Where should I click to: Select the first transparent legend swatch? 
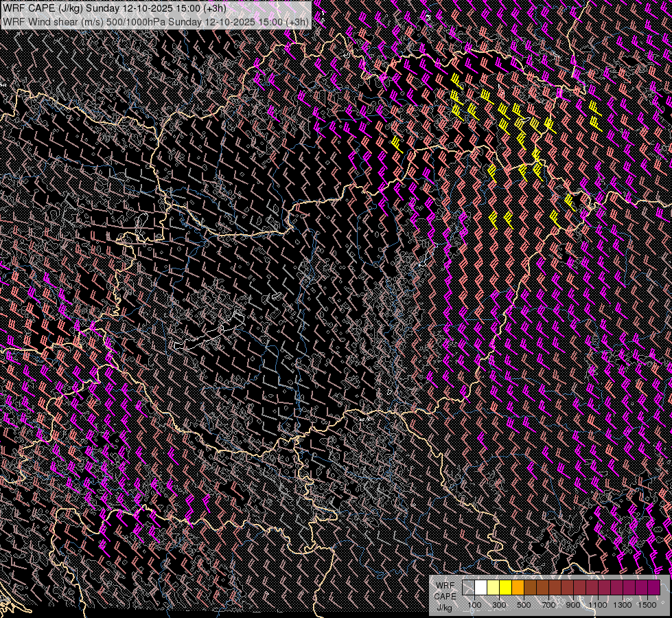click(x=468, y=587)
